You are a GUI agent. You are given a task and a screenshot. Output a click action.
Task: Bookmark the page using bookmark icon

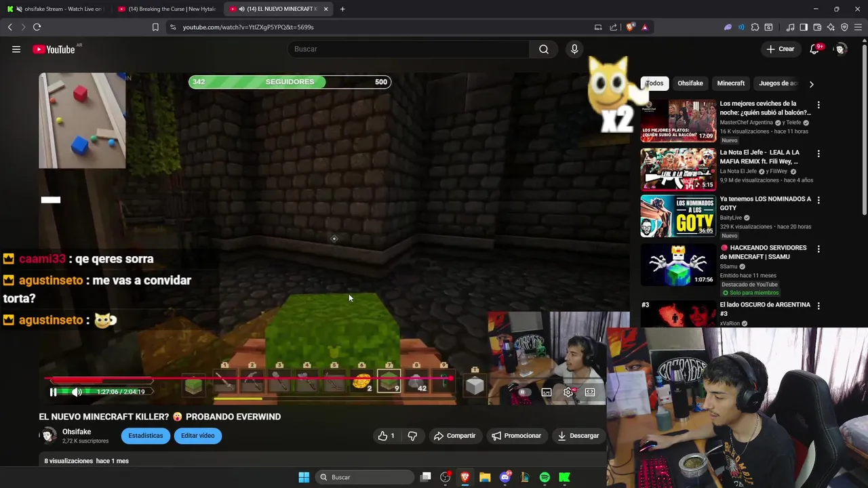point(155,27)
